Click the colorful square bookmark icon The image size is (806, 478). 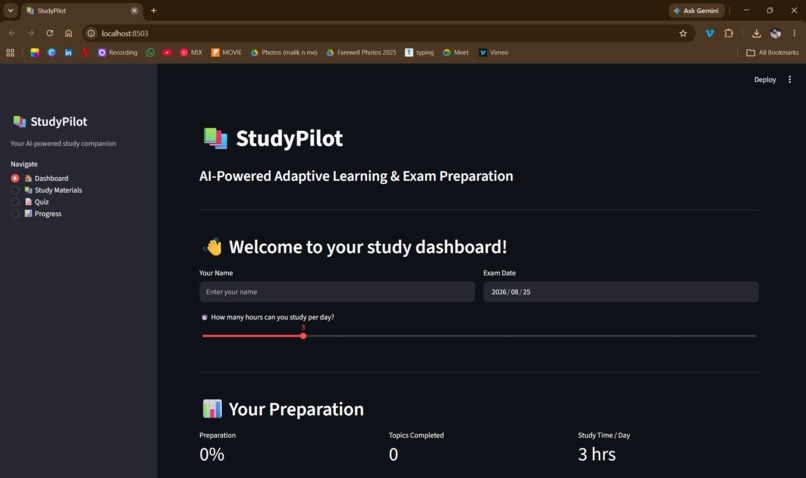34,52
